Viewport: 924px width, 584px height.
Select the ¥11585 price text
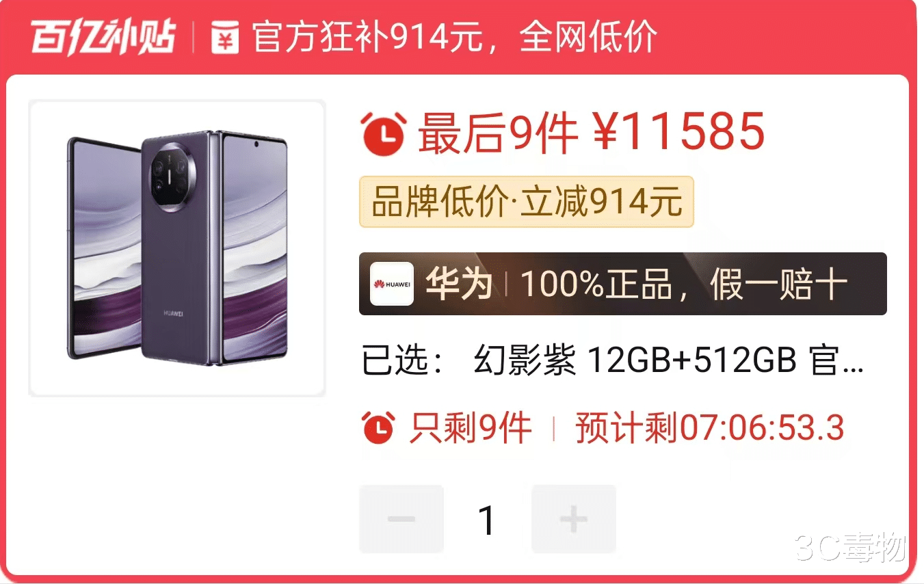point(678,132)
